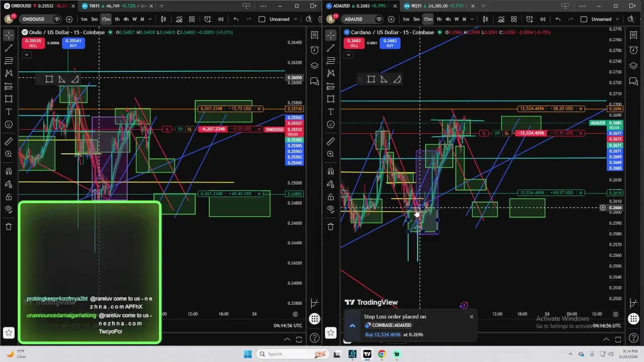The height and width of the screenshot is (362, 644).
Task: Dismiss the Stop Loss order placed notification
Action: coord(471,317)
